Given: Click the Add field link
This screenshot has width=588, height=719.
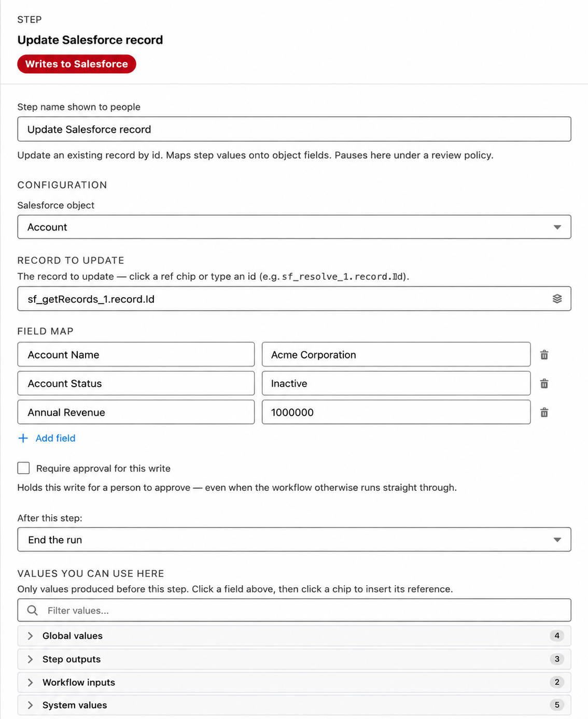Looking at the screenshot, I should tap(55, 438).
